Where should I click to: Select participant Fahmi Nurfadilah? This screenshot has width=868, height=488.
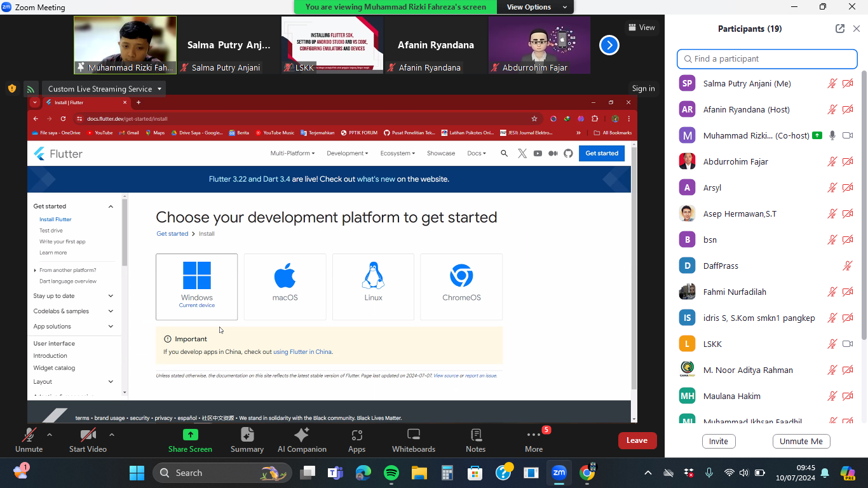[x=766, y=292]
